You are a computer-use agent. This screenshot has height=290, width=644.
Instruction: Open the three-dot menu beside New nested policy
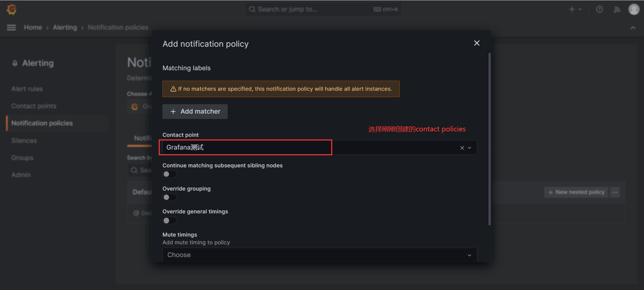tap(615, 192)
